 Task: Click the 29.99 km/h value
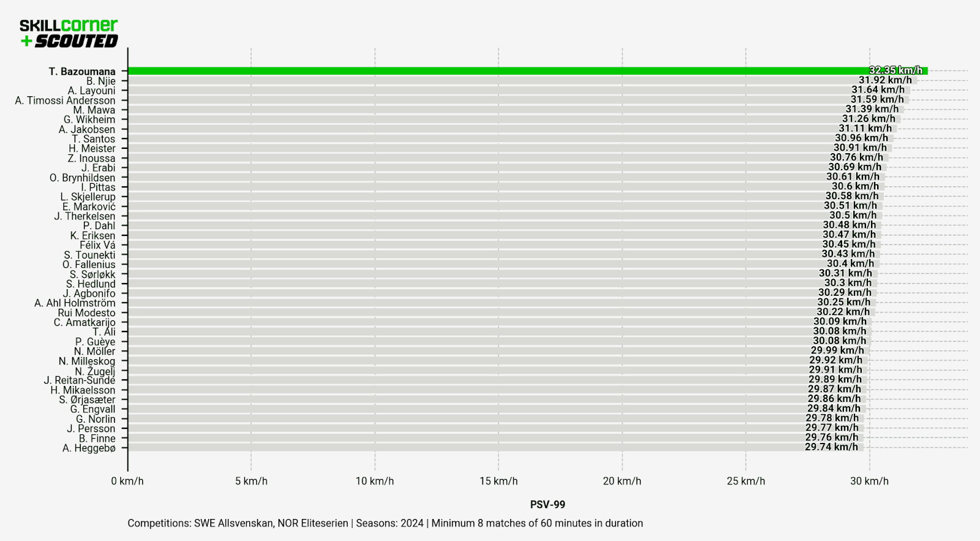point(838,350)
